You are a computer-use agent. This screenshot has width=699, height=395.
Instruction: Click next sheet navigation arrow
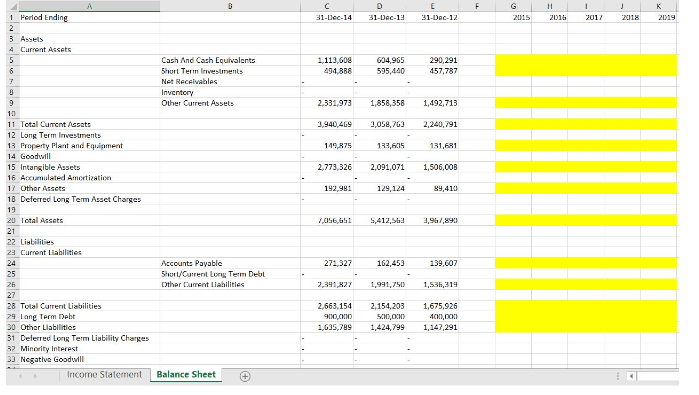(x=35, y=376)
